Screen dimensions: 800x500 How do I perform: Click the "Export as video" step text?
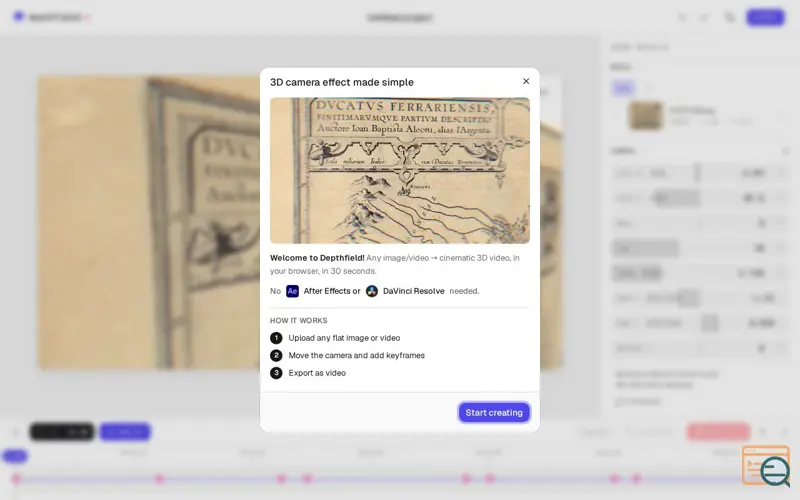pos(317,373)
